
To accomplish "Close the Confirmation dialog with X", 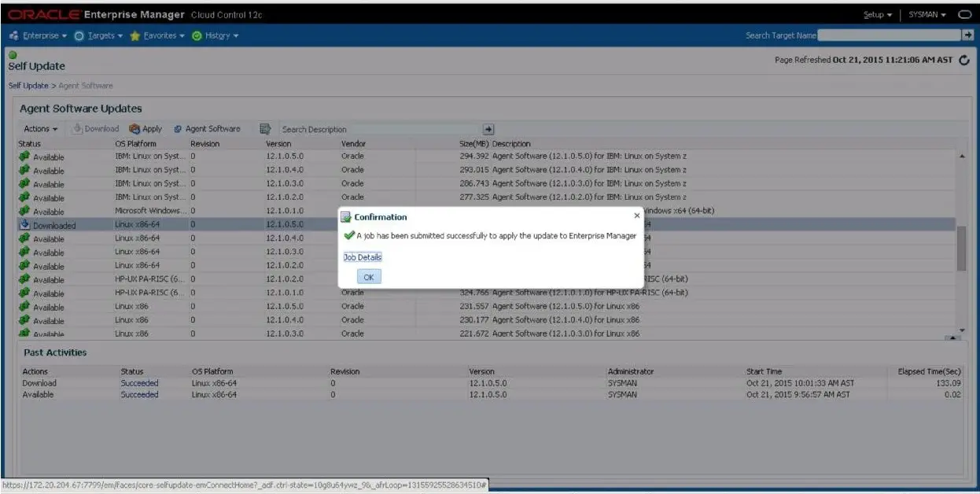I will [637, 215].
